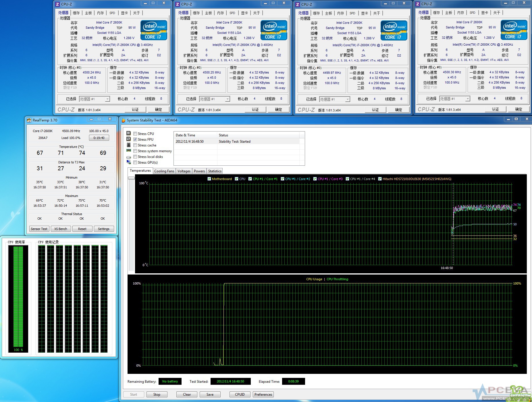Click the XS Bench button in RealTemp
Screen dimensions: 532x402
coord(61,229)
